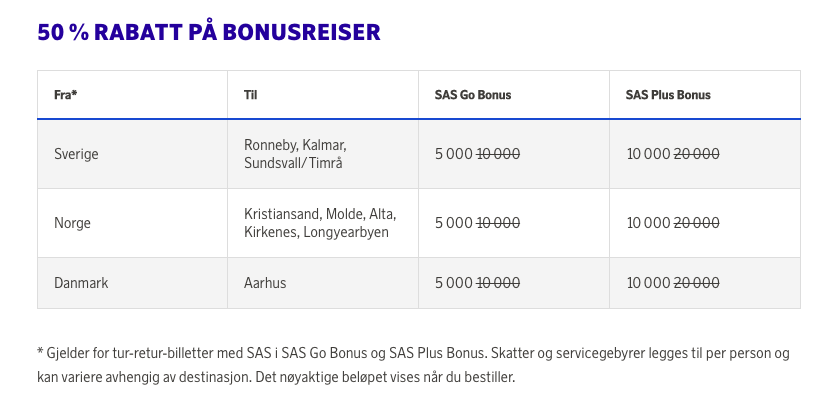Click the '50 % RABATT PÅ BONUSREISER' heading
836x401 pixels.
pyautogui.click(x=208, y=33)
